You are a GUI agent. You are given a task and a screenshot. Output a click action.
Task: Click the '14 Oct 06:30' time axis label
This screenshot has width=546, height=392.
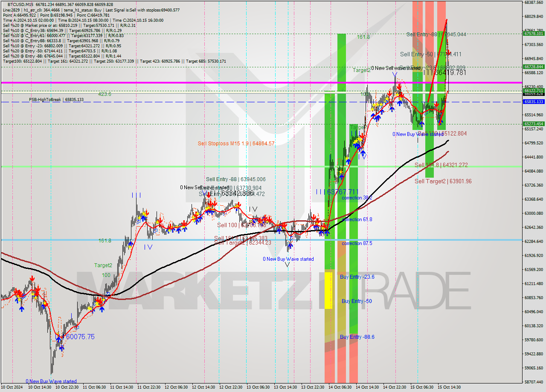point(340,387)
